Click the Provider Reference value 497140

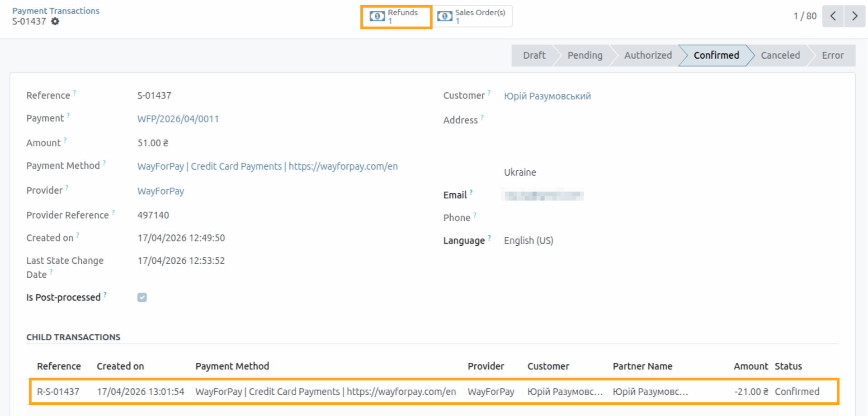coord(153,215)
